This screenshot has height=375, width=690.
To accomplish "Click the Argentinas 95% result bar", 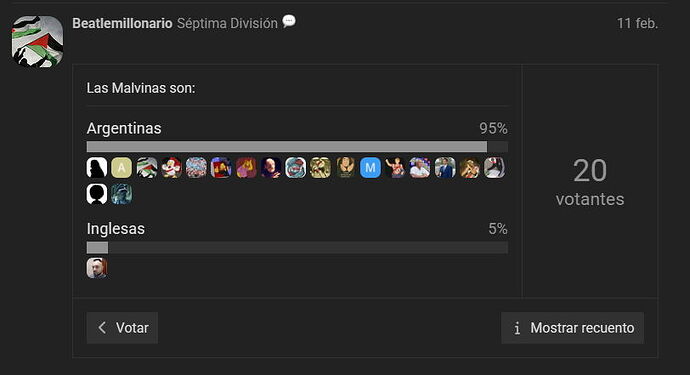I will tap(297, 147).
